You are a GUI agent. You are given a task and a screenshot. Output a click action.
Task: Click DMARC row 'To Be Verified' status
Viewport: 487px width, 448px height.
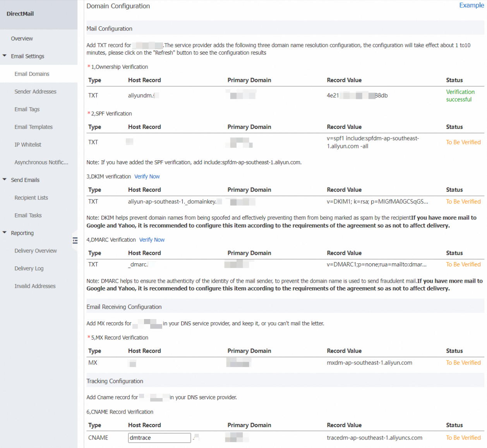pyautogui.click(x=463, y=264)
